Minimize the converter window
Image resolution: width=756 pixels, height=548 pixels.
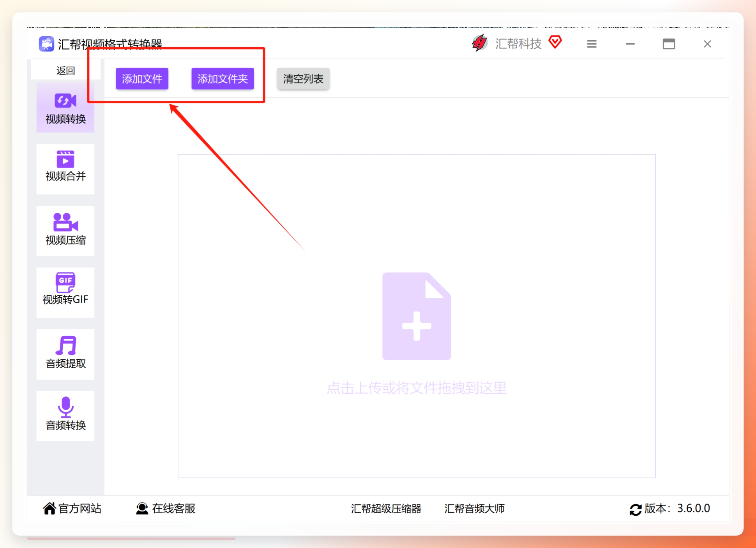[x=630, y=44]
